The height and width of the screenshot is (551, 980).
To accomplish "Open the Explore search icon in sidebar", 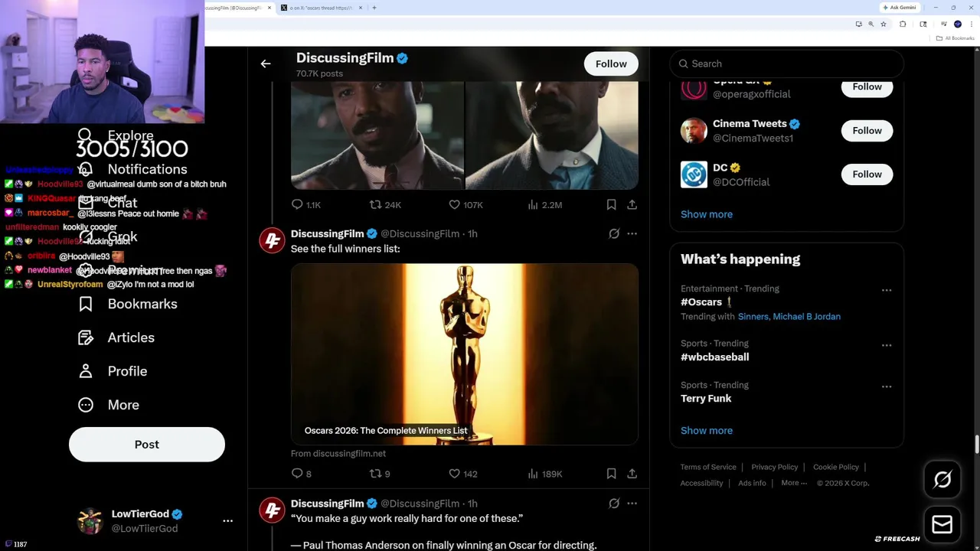I will [85, 135].
